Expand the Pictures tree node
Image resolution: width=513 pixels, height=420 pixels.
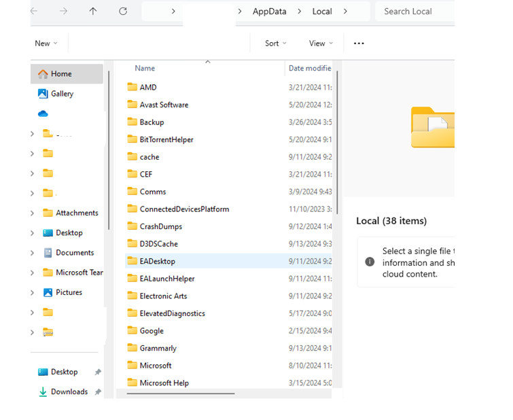pos(32,293)
